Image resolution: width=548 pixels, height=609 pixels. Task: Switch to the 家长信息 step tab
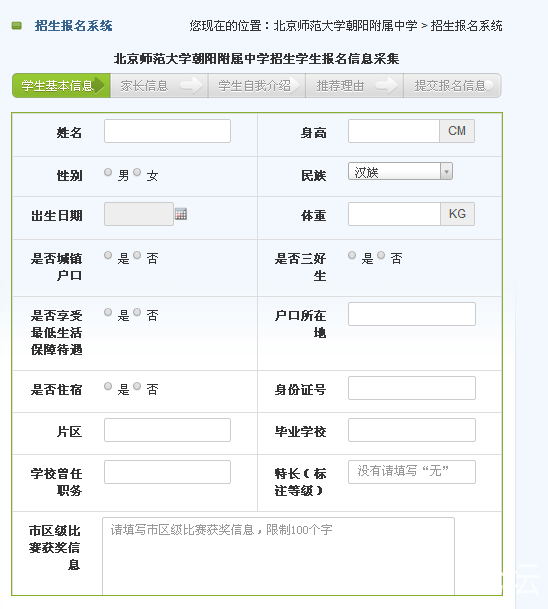click(x=159, y=86)
